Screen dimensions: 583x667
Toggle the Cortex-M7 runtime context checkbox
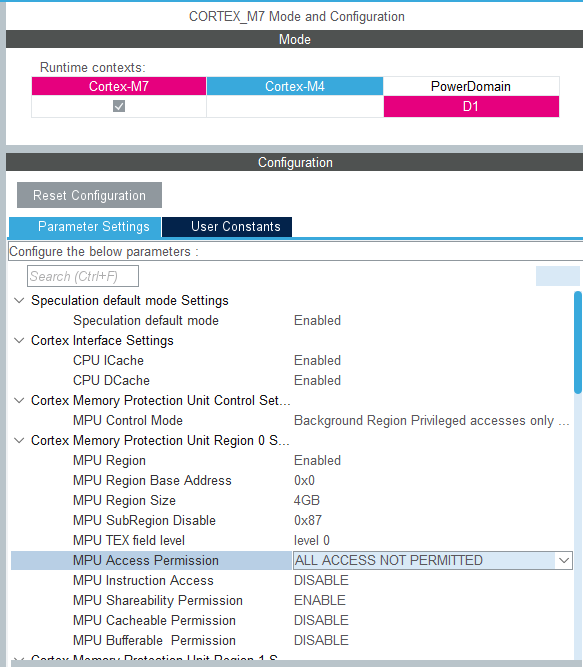click(119, 106)
